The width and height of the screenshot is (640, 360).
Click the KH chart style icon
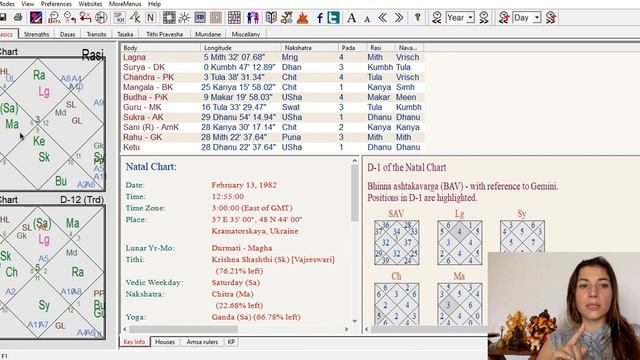pyautogui.click(x=119, y=18)
